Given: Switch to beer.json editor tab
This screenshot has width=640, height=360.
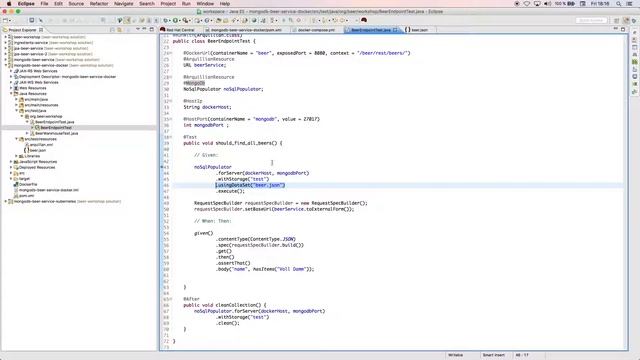Looking at the screenshot, I should (419, 30).
